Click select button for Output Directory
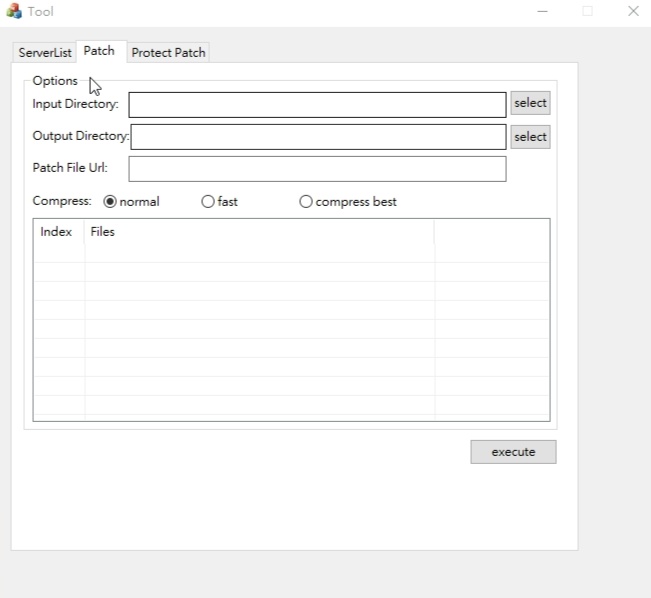 click(x=530, y=137)
